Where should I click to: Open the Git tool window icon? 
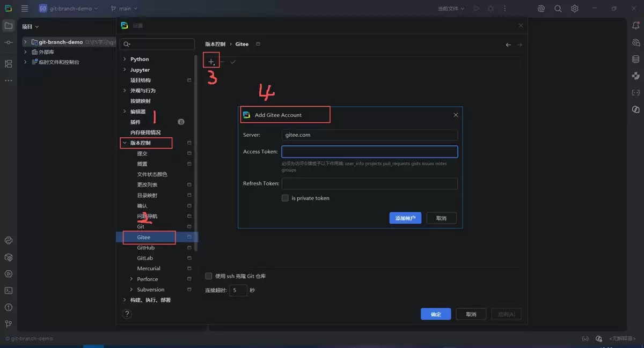(9, 324)
